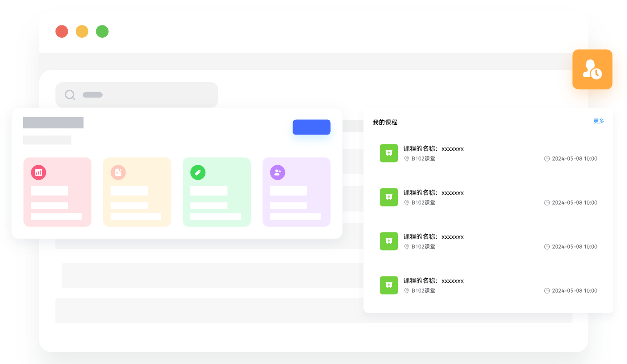Viewport: 627px width, 364px height.
Task: Open the green tag icon
Action: 198,172
